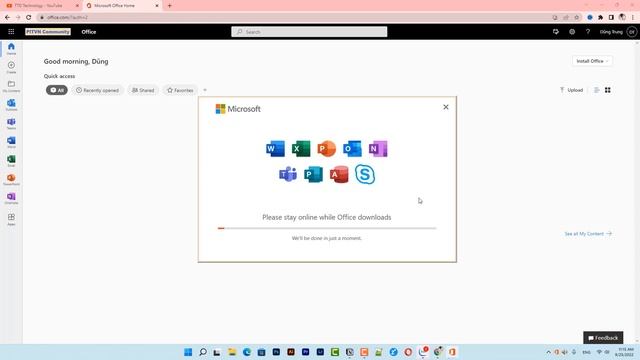Focus the Office search box
Screen dimensions: 640x360
coord(309,32)
